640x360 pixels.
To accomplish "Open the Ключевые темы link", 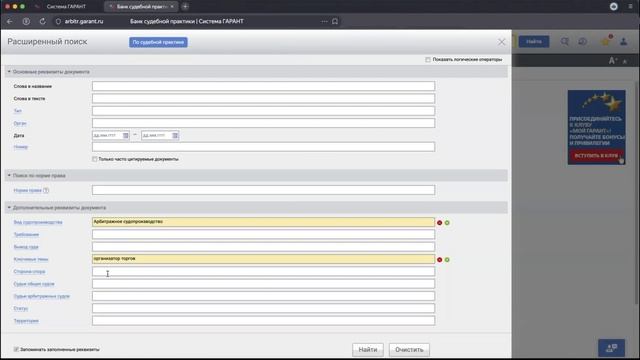I will (x=31, y=259).
